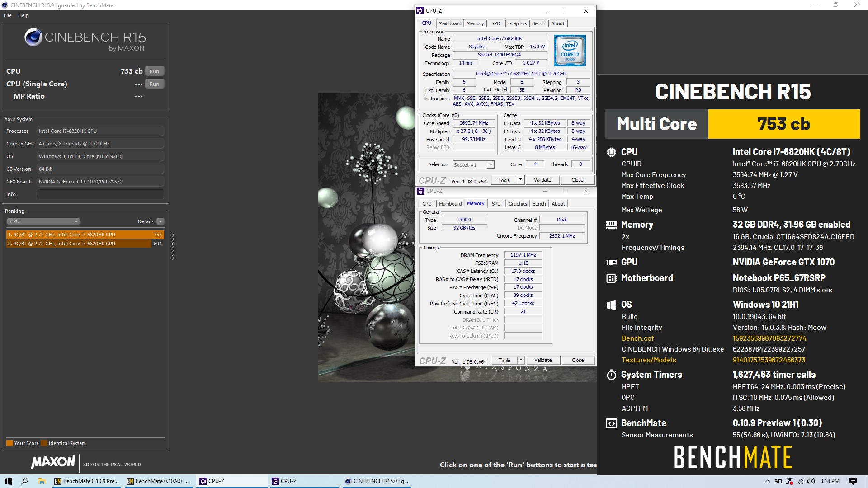Click the Motherboard icon in BenchMate panel
The image size is (868, 488).
[x=611, y=278]
